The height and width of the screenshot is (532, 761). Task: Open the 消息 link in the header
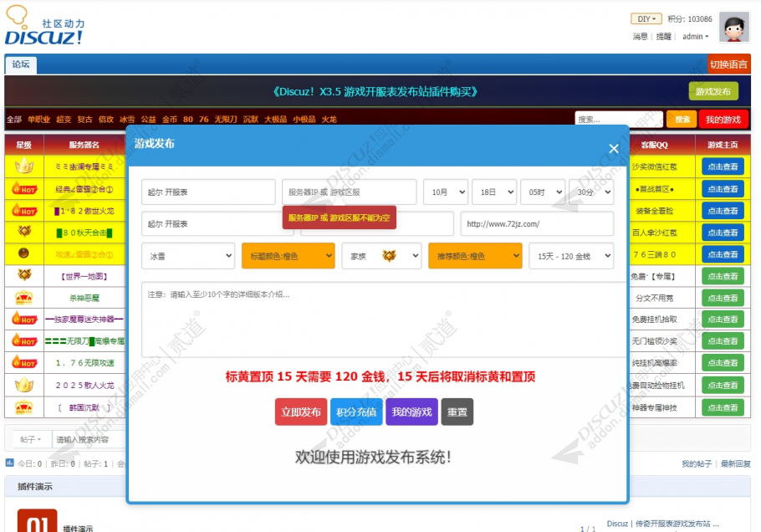pyautogui.click(x=640, y=37)
